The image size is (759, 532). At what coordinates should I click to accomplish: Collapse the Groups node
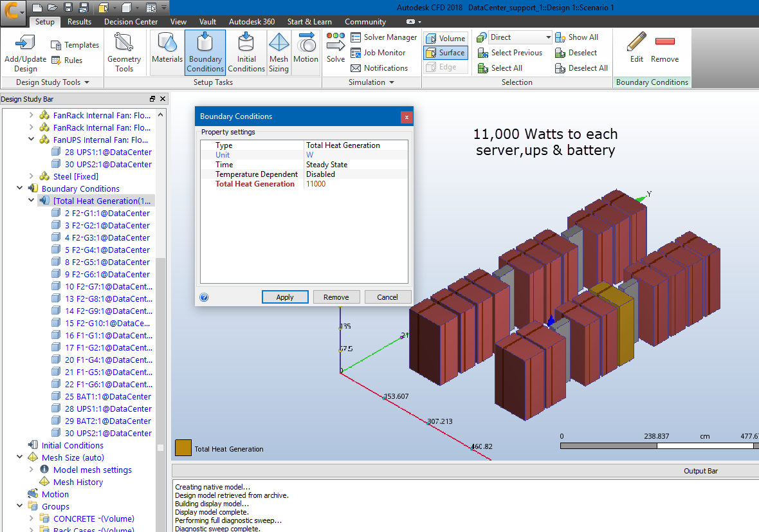(x=19, y=506)
